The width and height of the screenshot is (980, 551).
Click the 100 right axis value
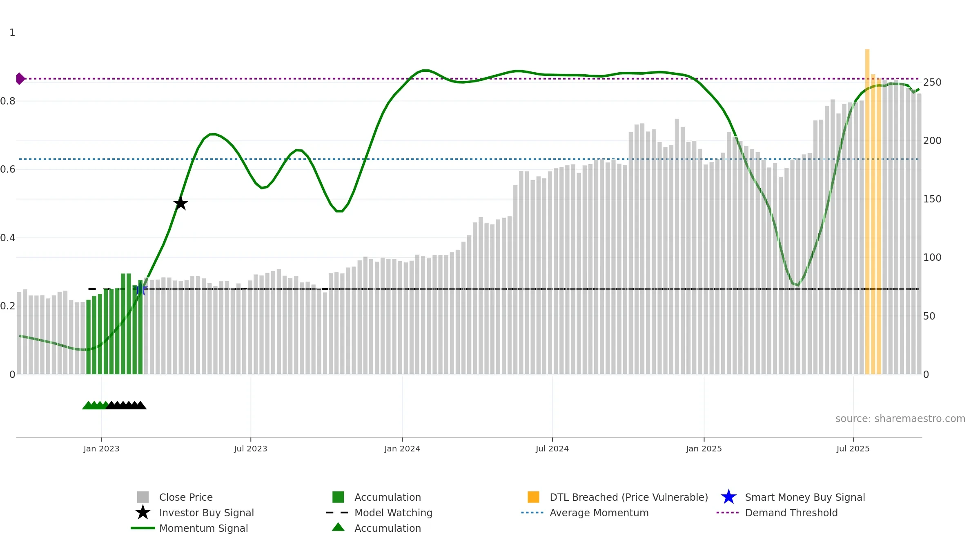click(x=932, y=258)
